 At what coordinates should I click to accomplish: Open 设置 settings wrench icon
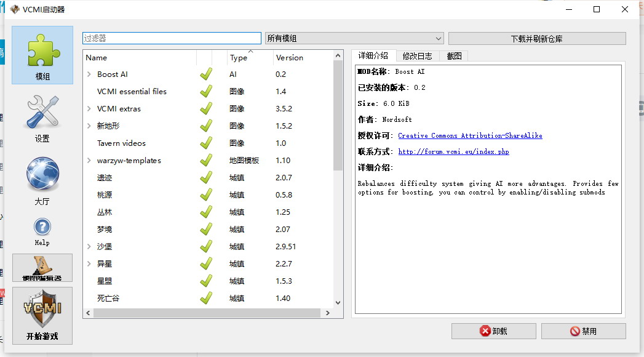pos(42,113)
